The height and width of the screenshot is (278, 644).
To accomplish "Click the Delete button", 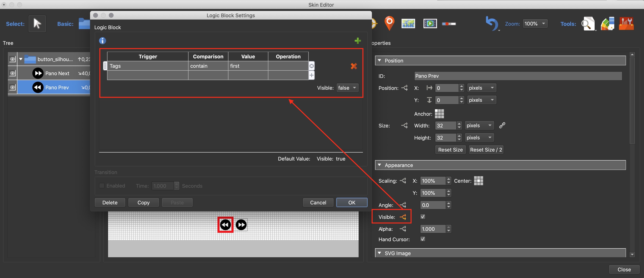I will click(x=110, y=202).
